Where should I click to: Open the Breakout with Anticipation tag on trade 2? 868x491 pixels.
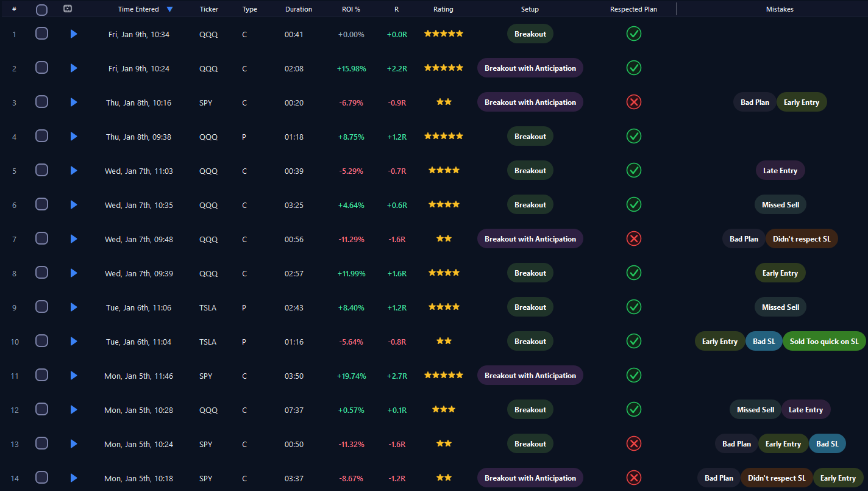point(530,68)
